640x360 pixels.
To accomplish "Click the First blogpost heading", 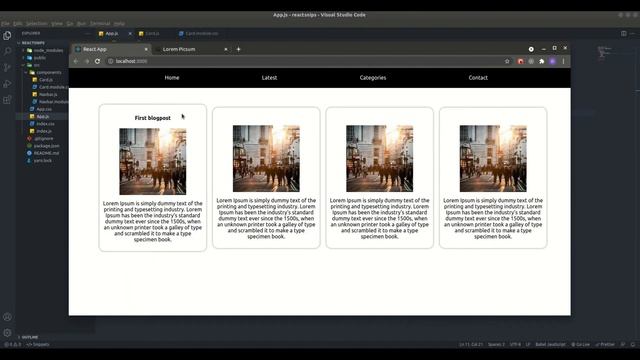I will 153,118.
